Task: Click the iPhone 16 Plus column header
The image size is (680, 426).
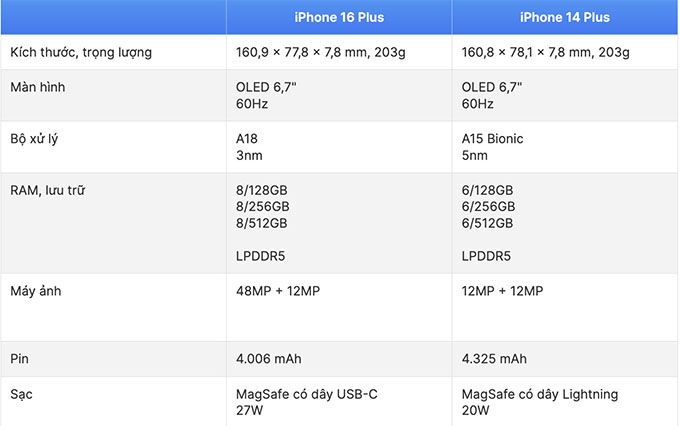Action: 339,17
